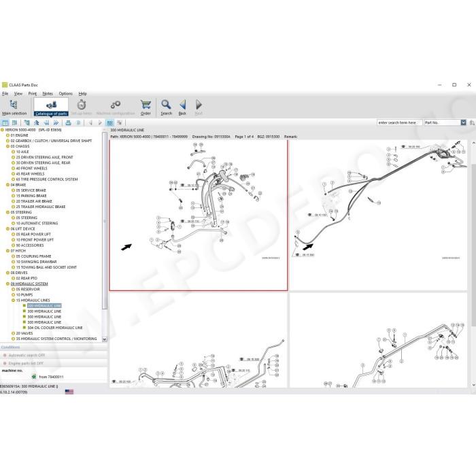Click the machine number icon beside from 78400011

click(x=34, y=377)
